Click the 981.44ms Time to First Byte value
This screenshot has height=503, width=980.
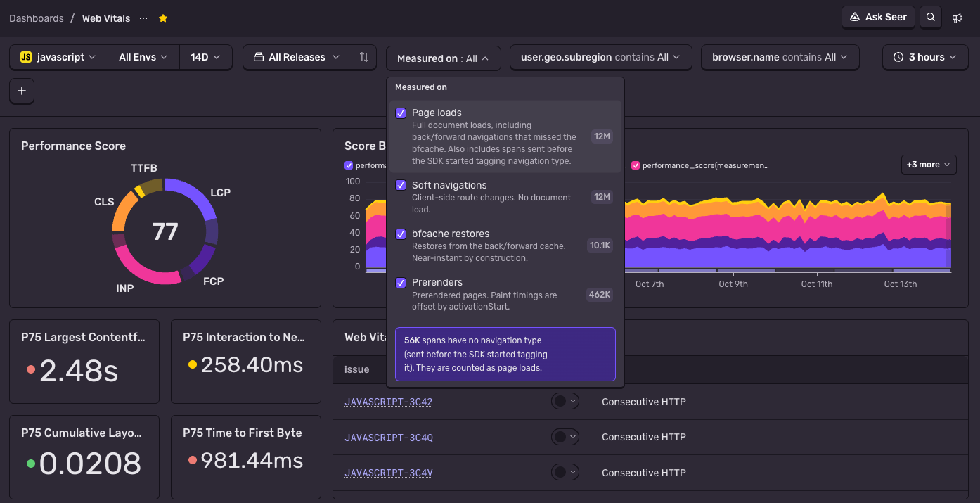pos(252,460)
